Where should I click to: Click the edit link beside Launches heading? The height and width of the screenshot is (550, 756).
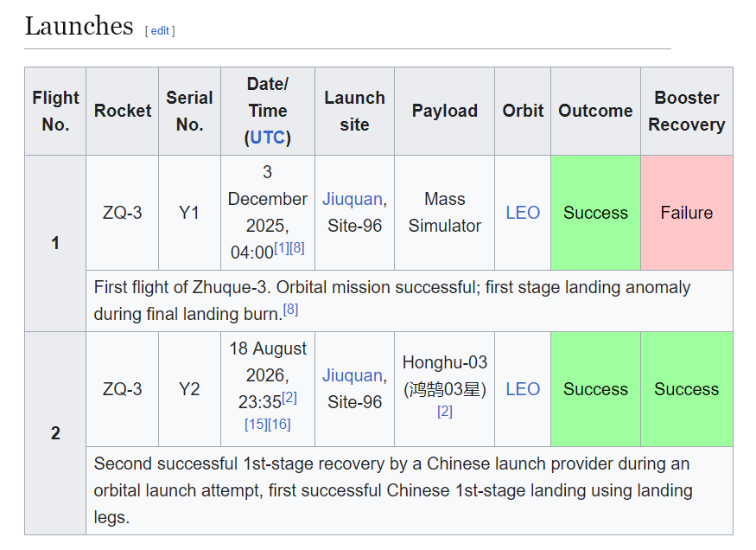coord(160,31)
